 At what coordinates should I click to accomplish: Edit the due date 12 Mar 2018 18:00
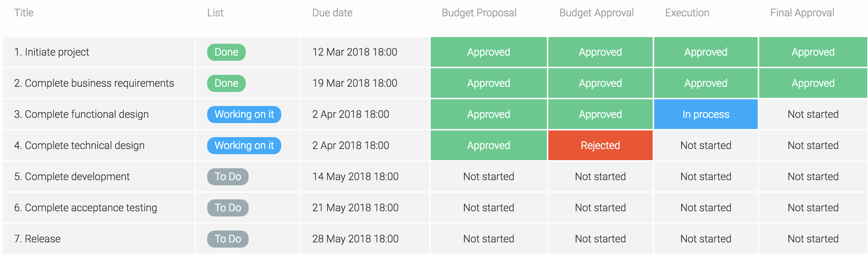(x=354, y=52)
